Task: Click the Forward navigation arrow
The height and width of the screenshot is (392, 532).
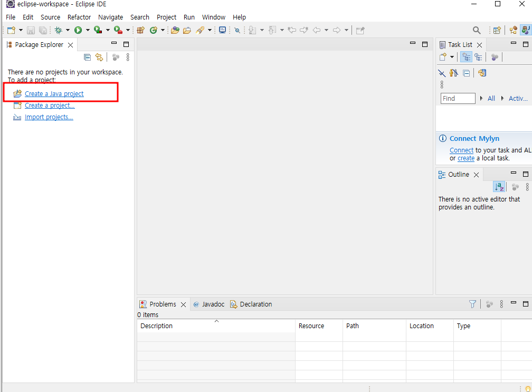Action: click(337, 30)
